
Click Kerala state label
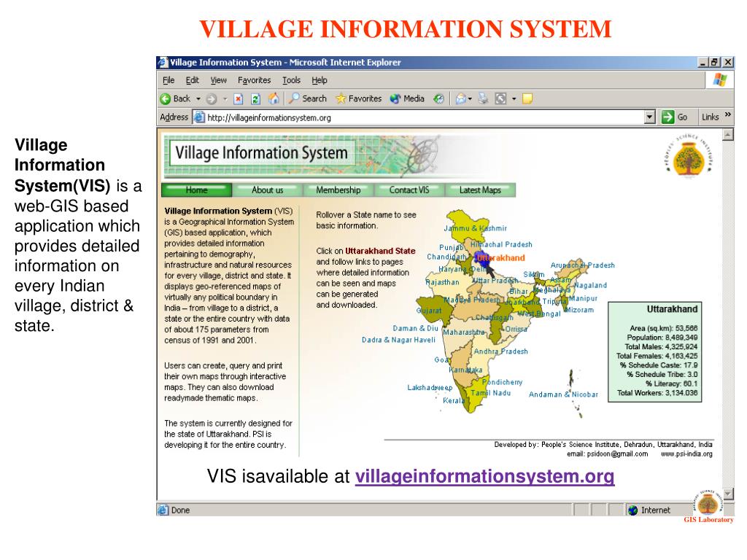point(453,400)
